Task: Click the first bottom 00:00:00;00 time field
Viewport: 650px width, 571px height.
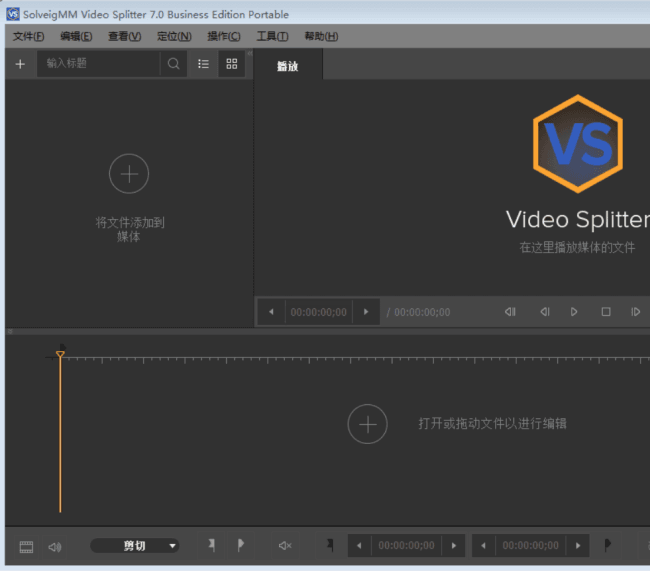Action: (x=406, y=546)
